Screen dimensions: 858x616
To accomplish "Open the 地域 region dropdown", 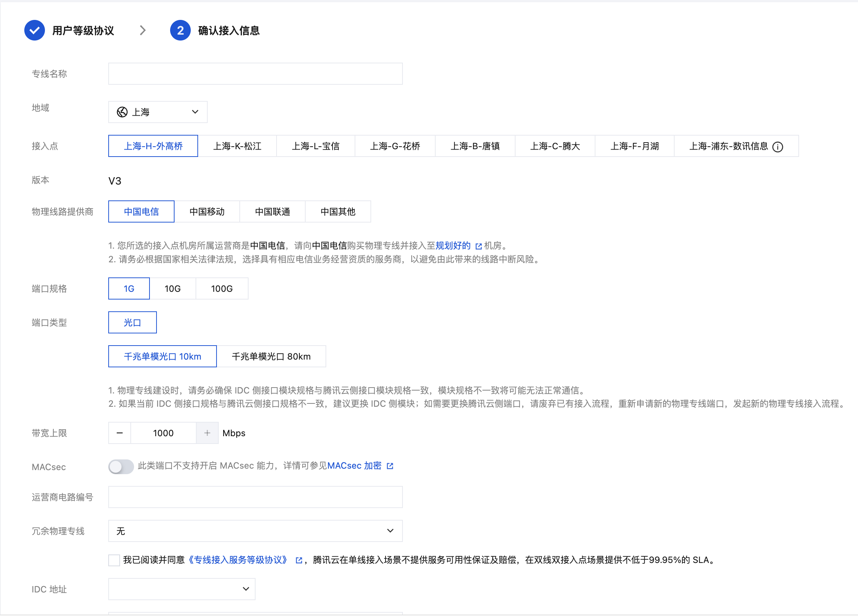I will (x=158, y=112).
